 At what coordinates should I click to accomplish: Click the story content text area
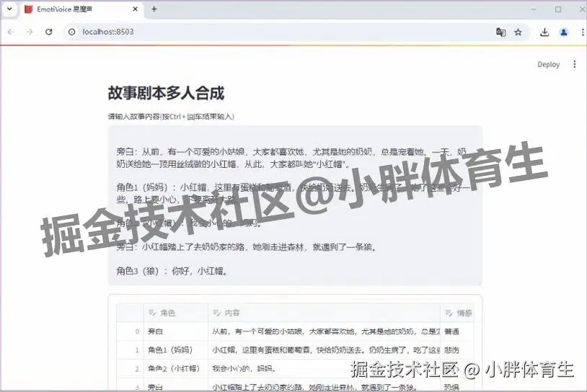coord(295,205)
